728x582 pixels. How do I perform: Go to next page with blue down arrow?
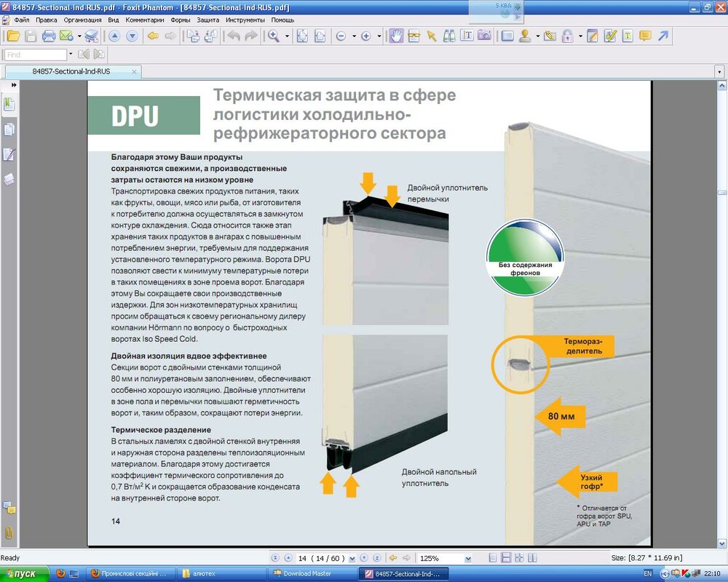pos(132,36)
